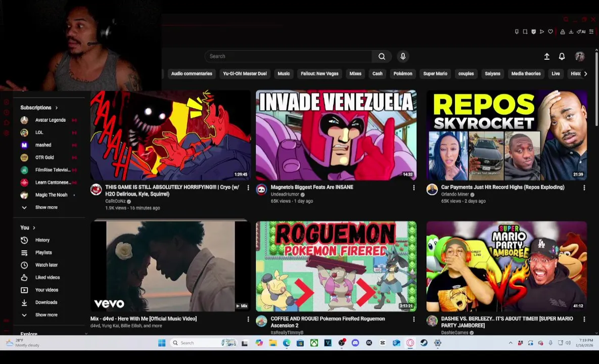Viewport: 599px width, 364px height.
Task: Click the browser send/flow arrow icon
Action: [542, 32]
